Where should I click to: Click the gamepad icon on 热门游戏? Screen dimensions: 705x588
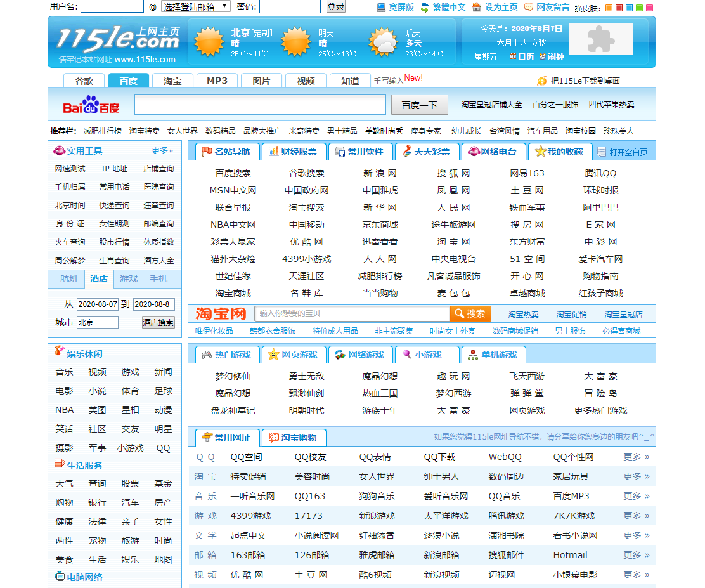(207, 355)
